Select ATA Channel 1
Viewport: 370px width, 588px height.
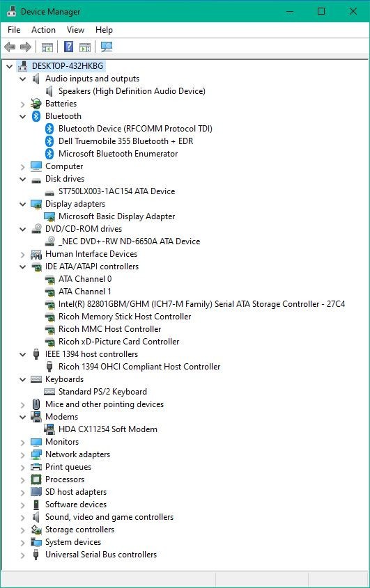coord(85,292)
